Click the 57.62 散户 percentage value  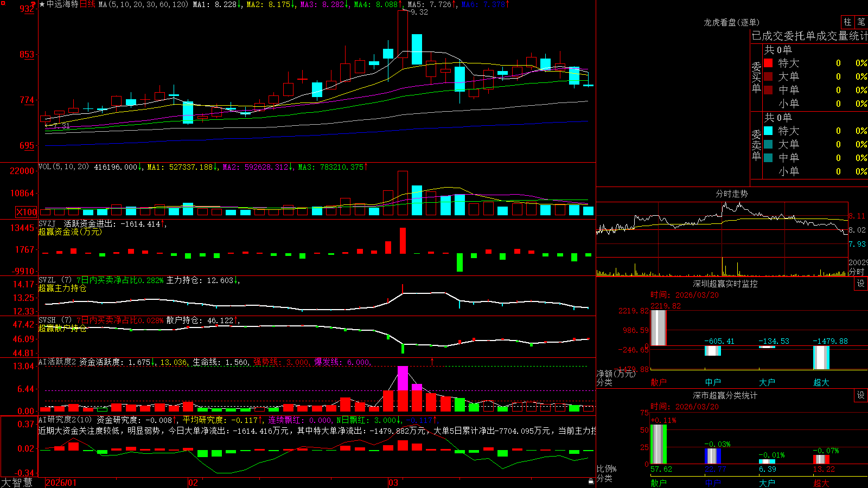[x=661, y=469]
